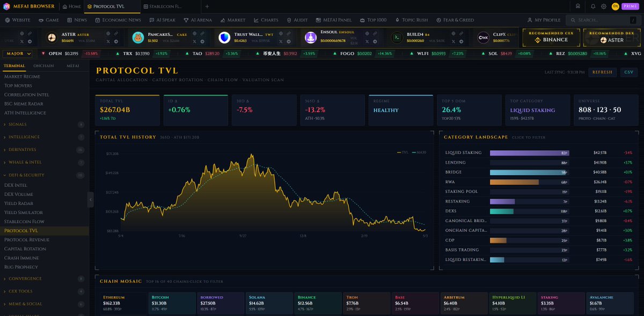644x316 pixels.
Task: Toggle the TVL series in chart legend
Action: (x=402, y=152)
